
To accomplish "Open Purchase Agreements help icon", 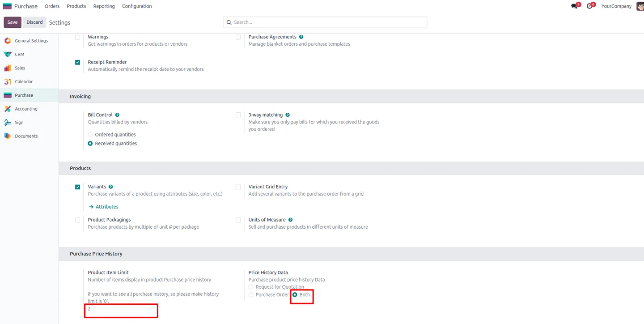I will (301, 37).
